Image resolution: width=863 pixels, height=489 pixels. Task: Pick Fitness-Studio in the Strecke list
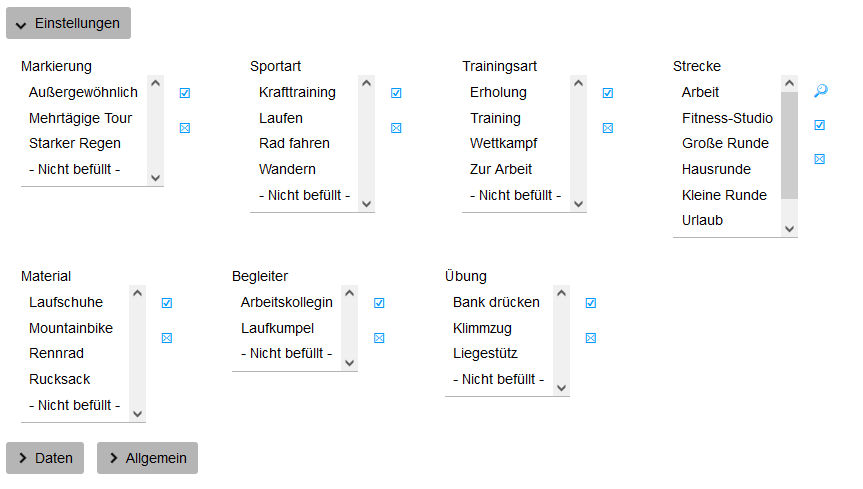tap(727, 118)
